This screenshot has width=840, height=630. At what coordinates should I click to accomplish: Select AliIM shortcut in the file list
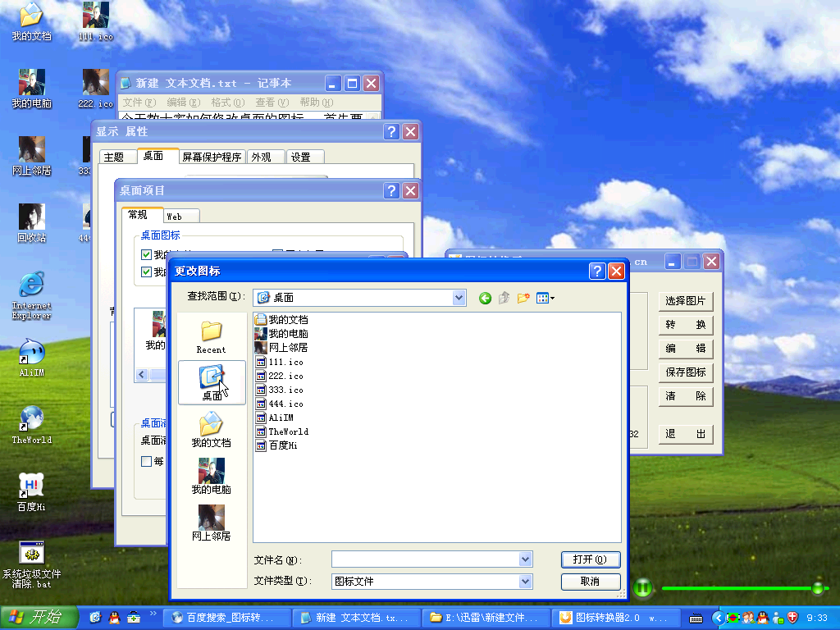(x=275, y=418)
